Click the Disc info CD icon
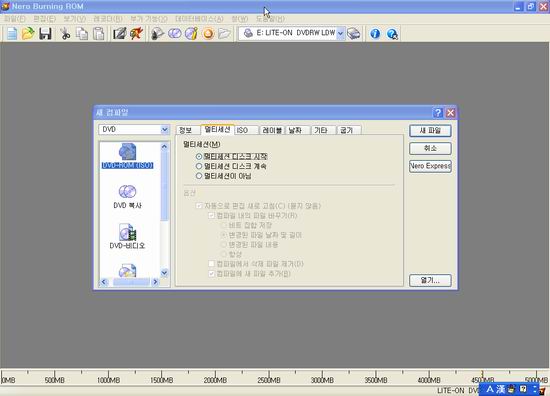 tap(192, 34)
